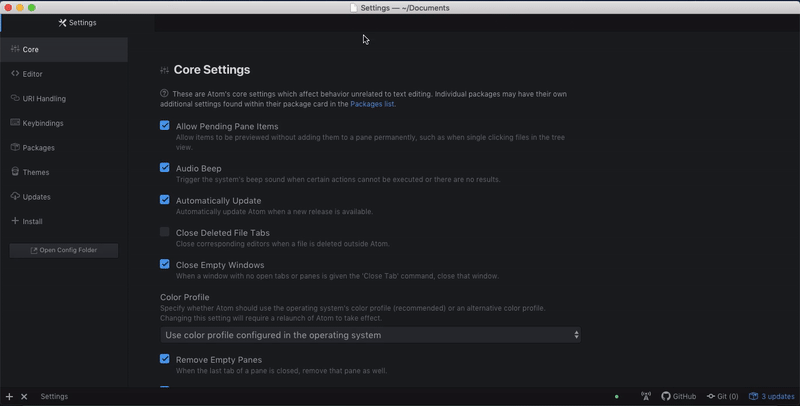Image resolution: width=800 pixels, height=406 pixels.
Task: Open the Packages section
Action: tap(64, 147)
